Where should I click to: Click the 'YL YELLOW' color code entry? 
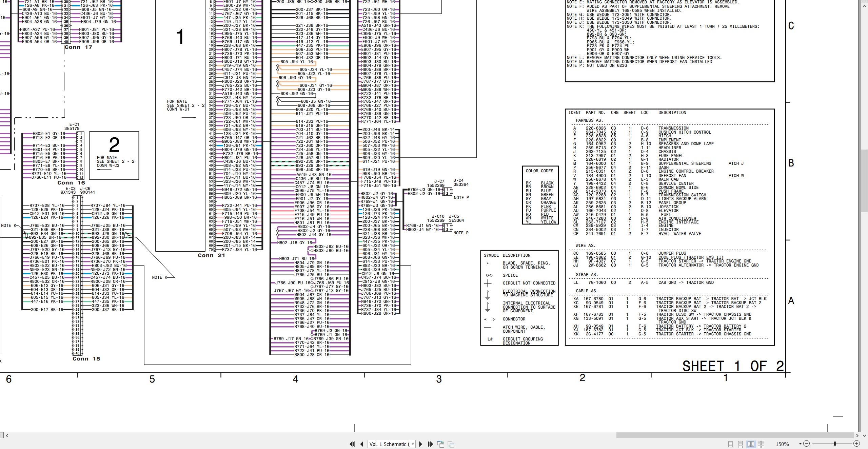click(x=541, y=222)
